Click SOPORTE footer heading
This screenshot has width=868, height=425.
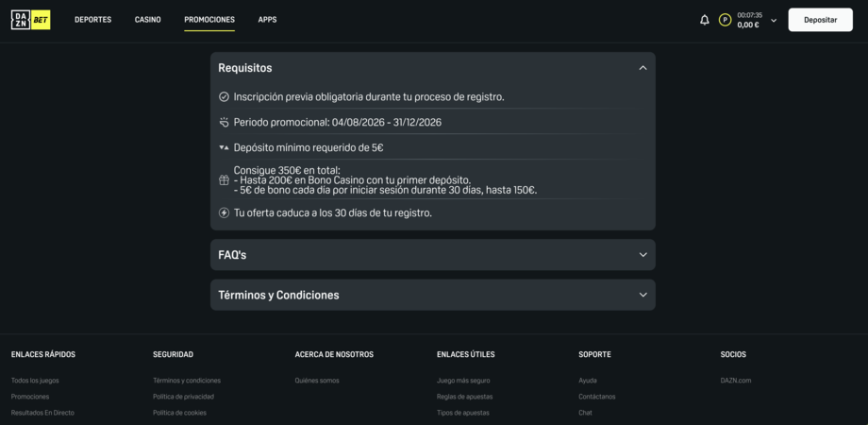[594, 354]
